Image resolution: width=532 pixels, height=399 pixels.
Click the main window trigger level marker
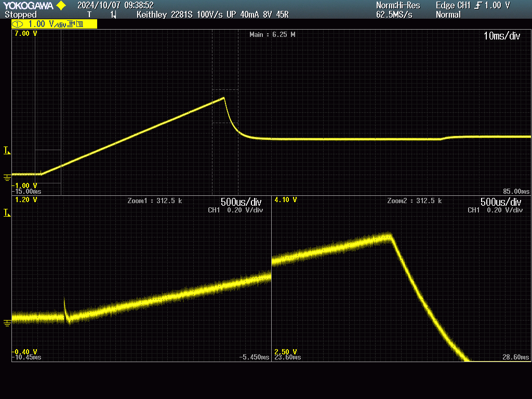[7, 151]
